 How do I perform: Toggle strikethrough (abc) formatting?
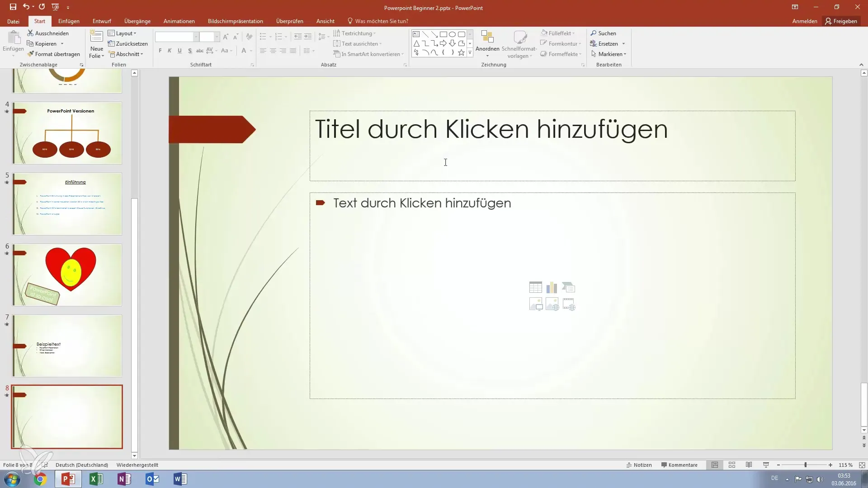click(x=199, y=51)
